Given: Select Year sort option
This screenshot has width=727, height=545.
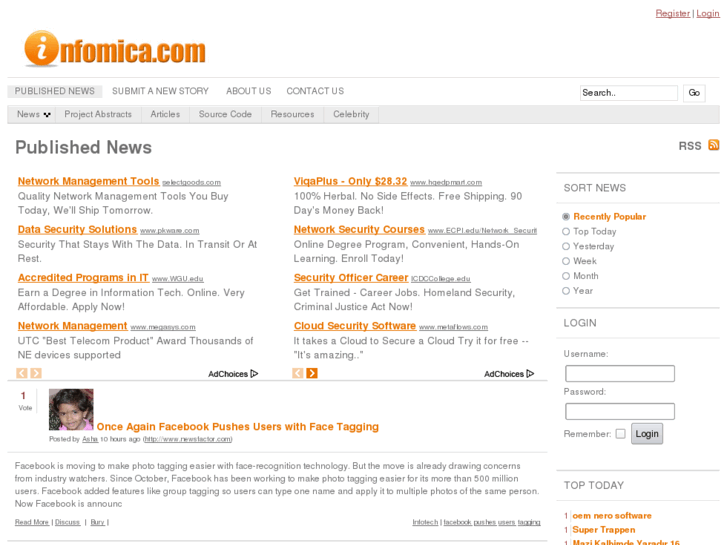Looking at the screenshot, I should [x=566, y=291].
